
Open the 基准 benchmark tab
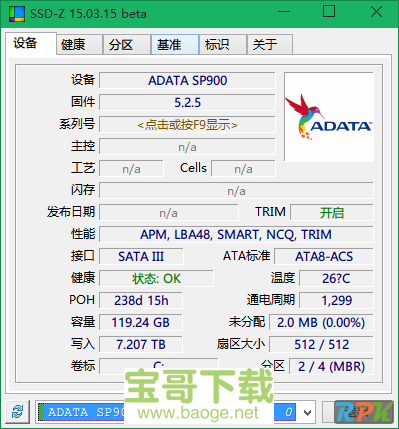(175, 44)
